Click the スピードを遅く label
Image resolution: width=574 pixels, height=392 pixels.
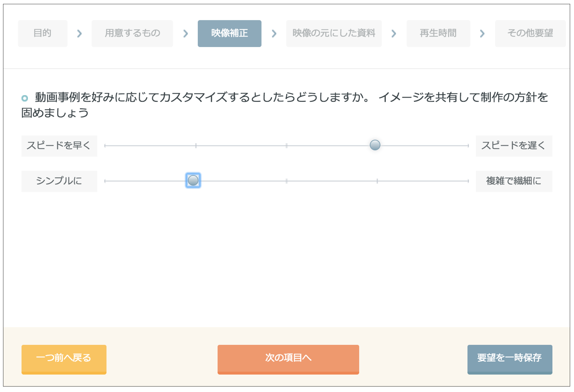pyautogui.click(x=513, y=146)
